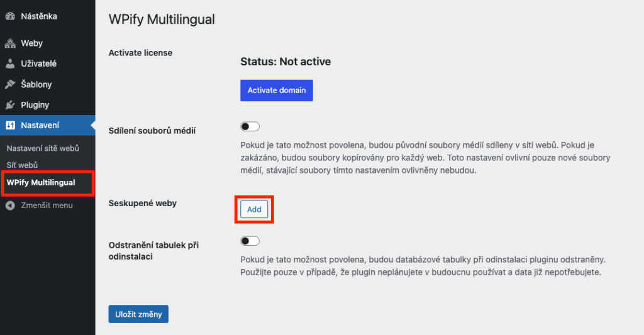Image resolution: width=644 pixels, height=335 pixels.
Task: Click the Uživatelé person icon
Action: (10, 63)
